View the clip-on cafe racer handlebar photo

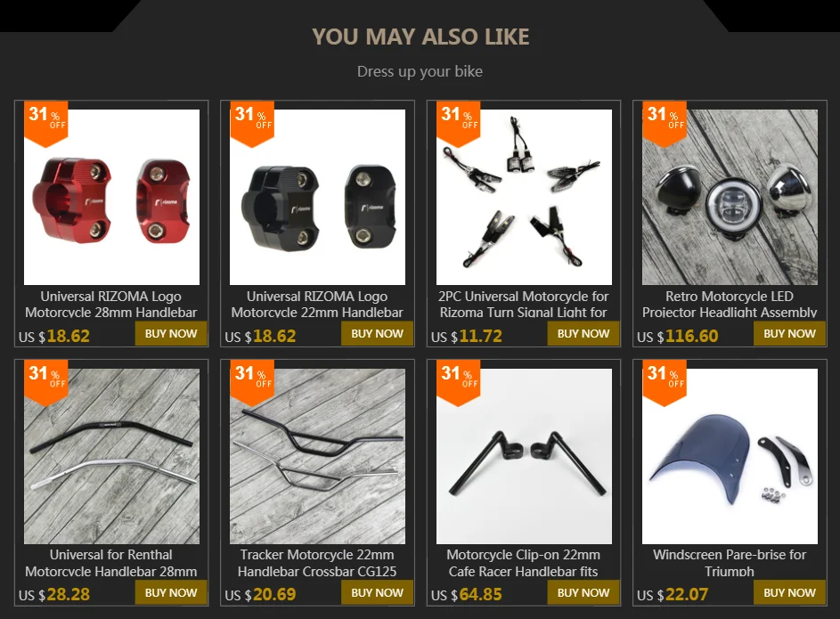pyautogui.click(x=524, y=456)
